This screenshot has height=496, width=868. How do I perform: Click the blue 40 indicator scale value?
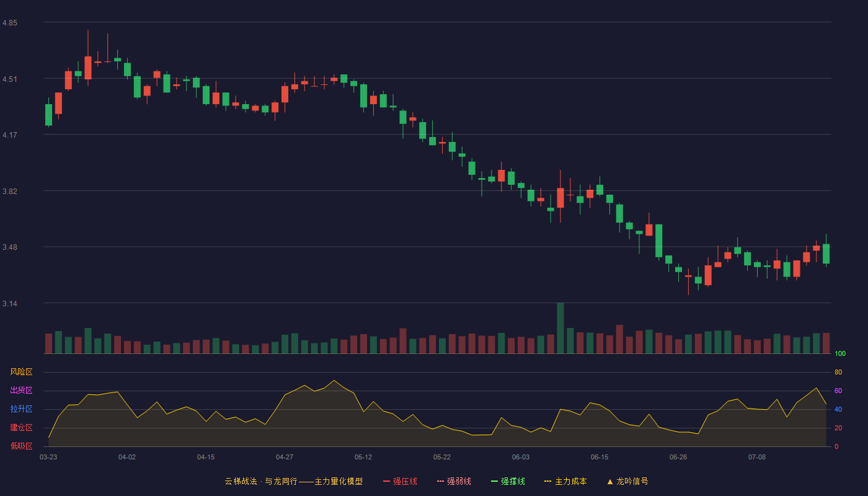838,409
